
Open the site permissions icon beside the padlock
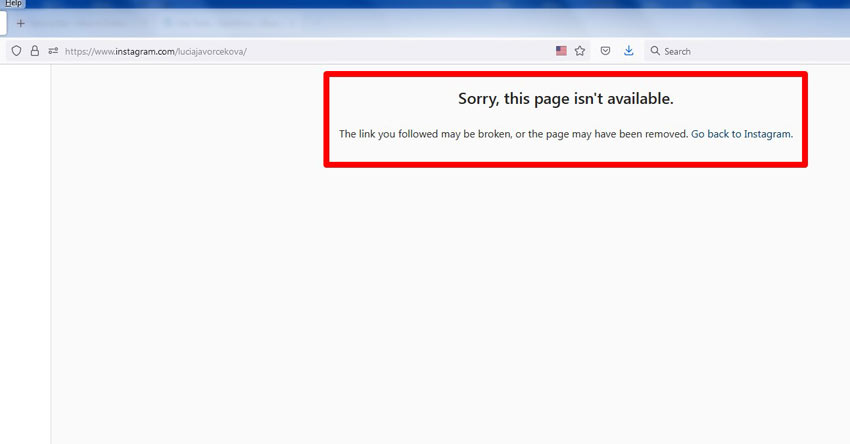53,51
